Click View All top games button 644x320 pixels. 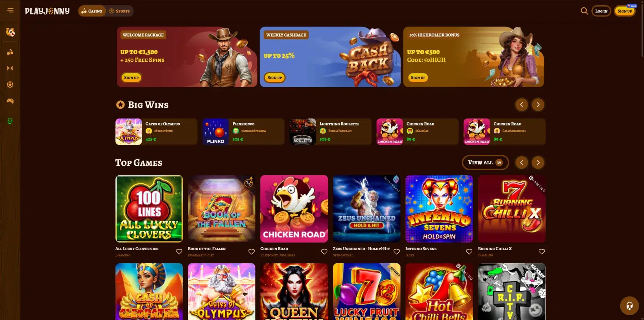click(x=485, y=162)
